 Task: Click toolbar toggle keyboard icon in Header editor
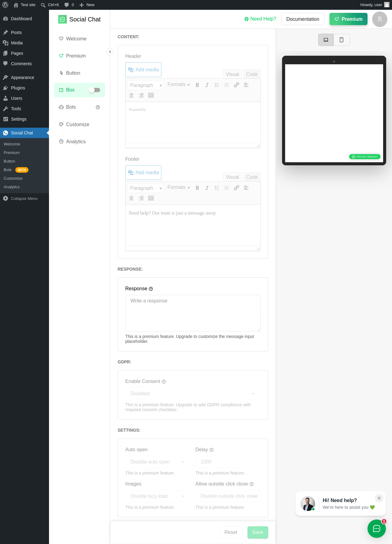click(x=151, y=96)
